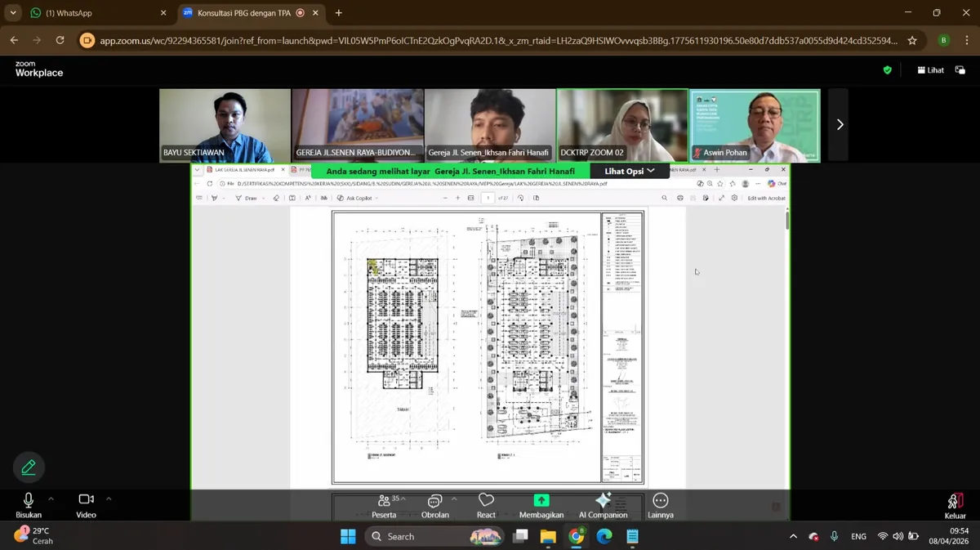980x550 pixels.
Task: Open the Lihat Opsi dropdown
Action: point(629,171)
